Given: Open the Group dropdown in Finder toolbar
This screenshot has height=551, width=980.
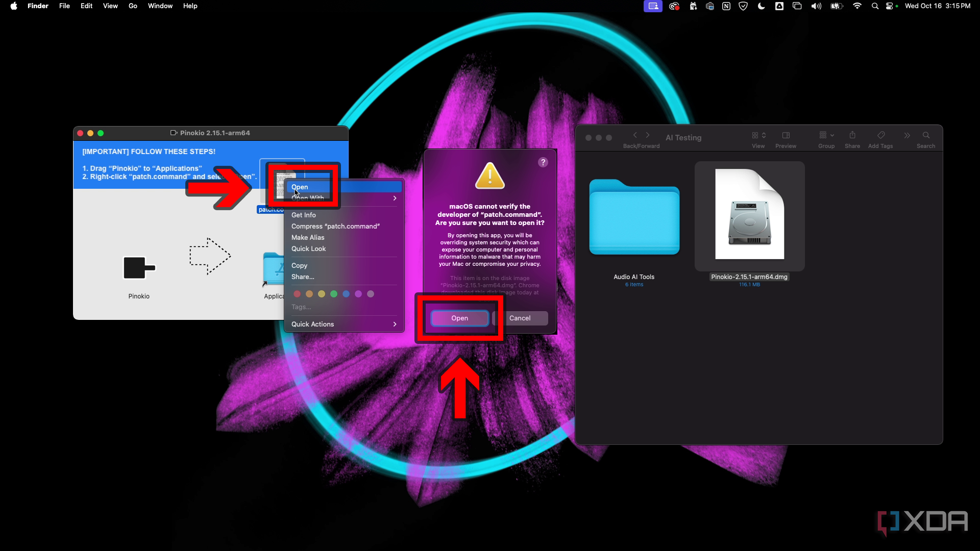Looking at the screenshot, I should point(826,135).
